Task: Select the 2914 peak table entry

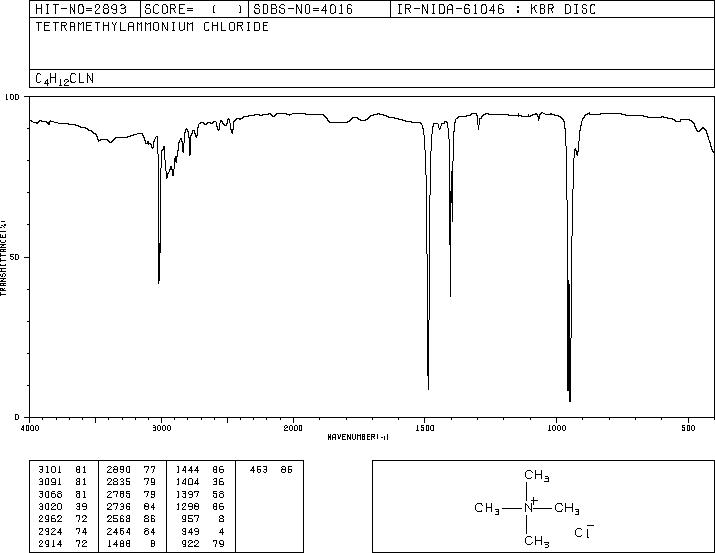Action: click(62, 544)
